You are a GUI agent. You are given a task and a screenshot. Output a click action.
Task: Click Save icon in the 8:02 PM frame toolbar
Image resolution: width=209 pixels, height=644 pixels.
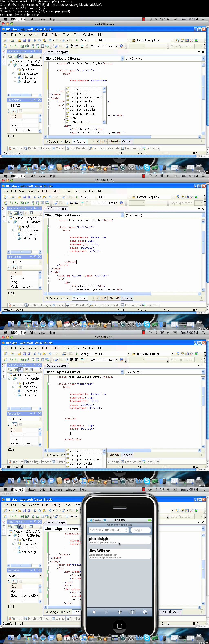click(24, 40)
